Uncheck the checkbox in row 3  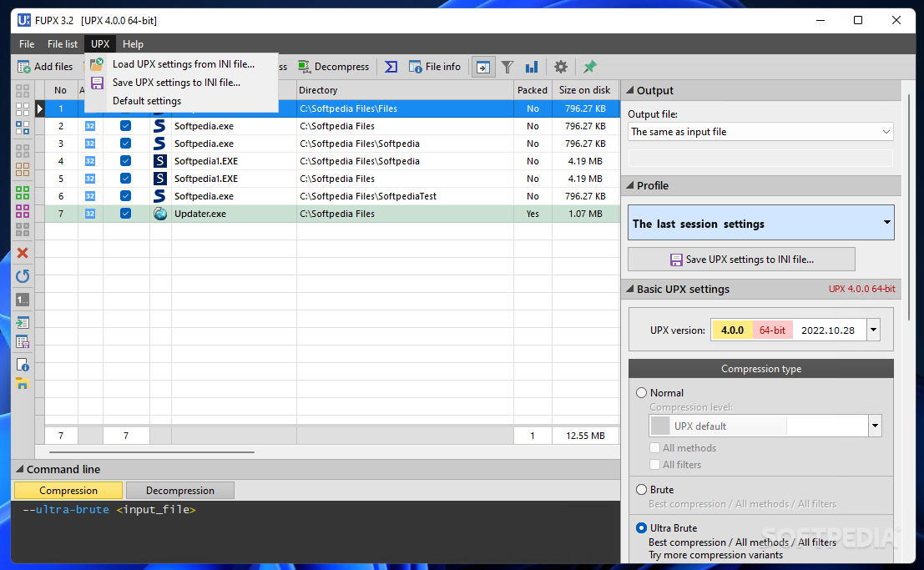tap(125, 144)
